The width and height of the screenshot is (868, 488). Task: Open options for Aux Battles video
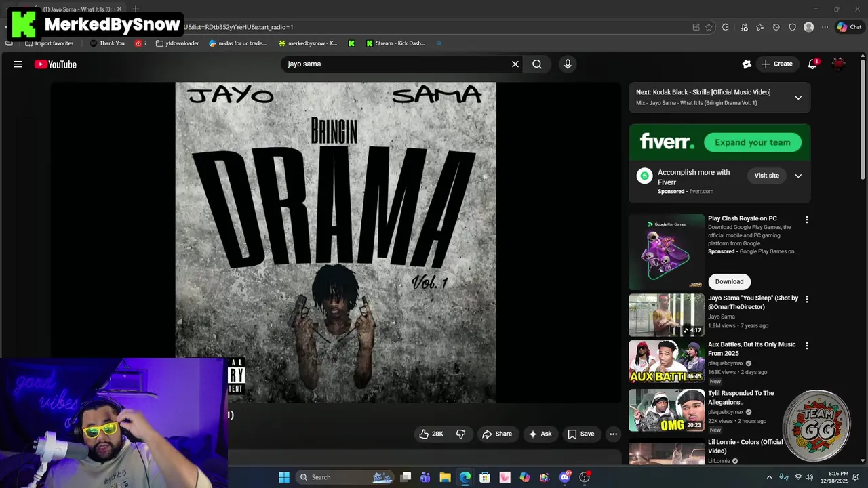tap(807, 346)
